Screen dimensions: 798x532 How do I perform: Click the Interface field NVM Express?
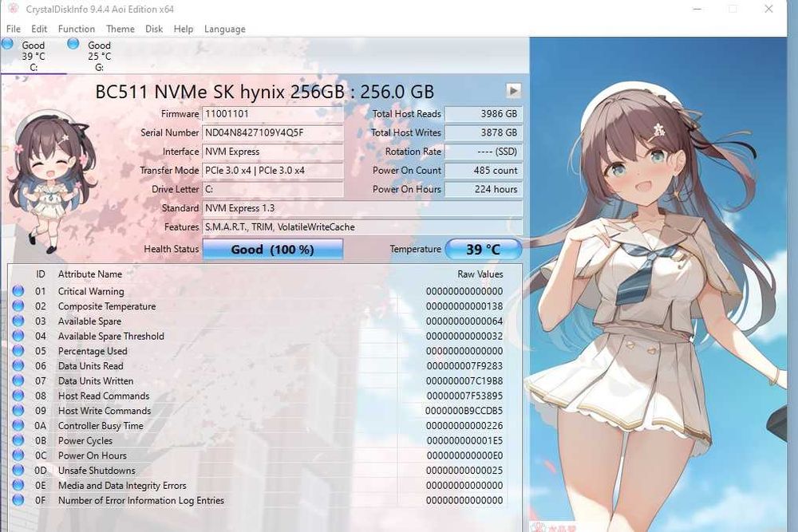tap(273, 152)
